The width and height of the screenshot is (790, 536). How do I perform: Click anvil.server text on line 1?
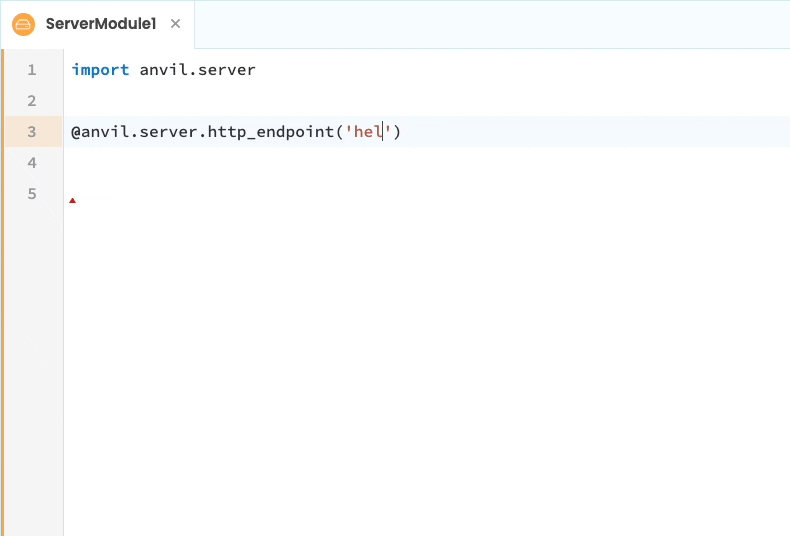point(197,70)
